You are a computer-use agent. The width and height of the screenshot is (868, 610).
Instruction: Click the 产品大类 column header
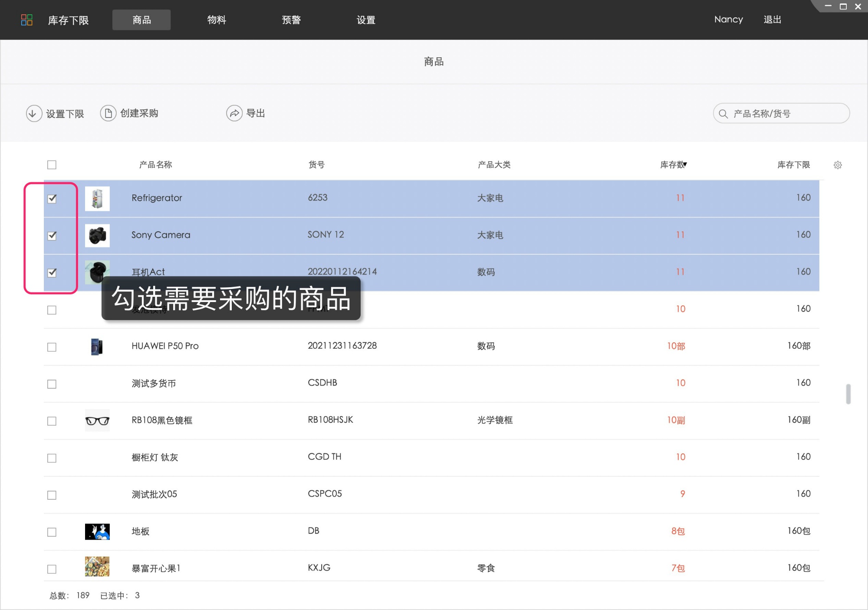point(494,165)
